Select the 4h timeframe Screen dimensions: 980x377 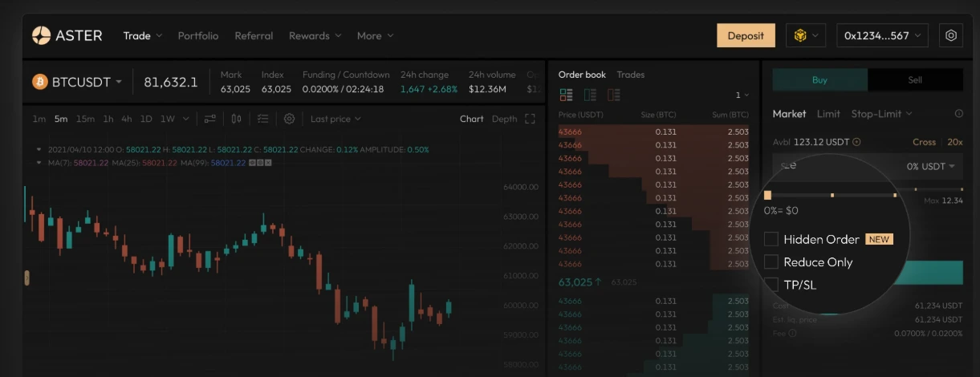pyautogui.click(x=127, y=119)
